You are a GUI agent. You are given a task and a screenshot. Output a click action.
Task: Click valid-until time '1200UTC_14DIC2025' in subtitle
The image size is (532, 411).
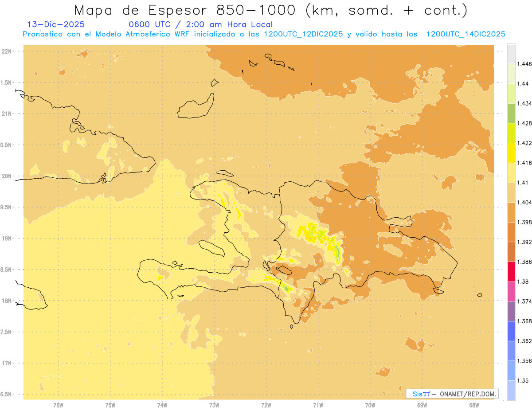[465, 34]
